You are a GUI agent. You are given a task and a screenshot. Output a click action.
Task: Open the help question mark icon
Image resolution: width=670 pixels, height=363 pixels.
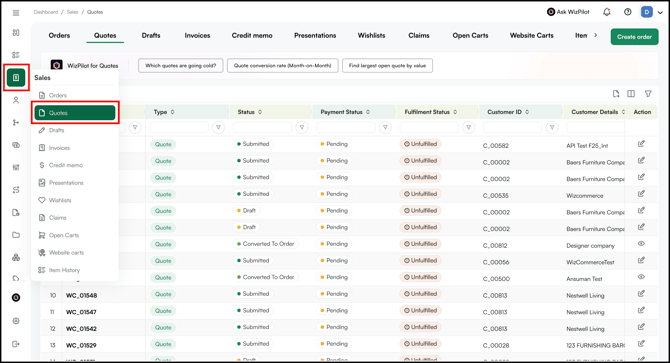point(627,12)
